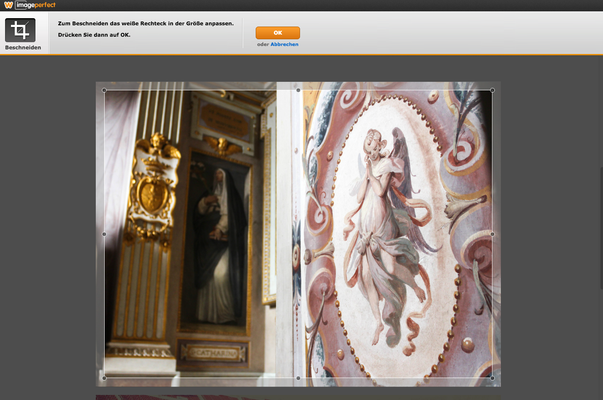Click the orange OK button

pyautogui.click(x=278, y=33)
